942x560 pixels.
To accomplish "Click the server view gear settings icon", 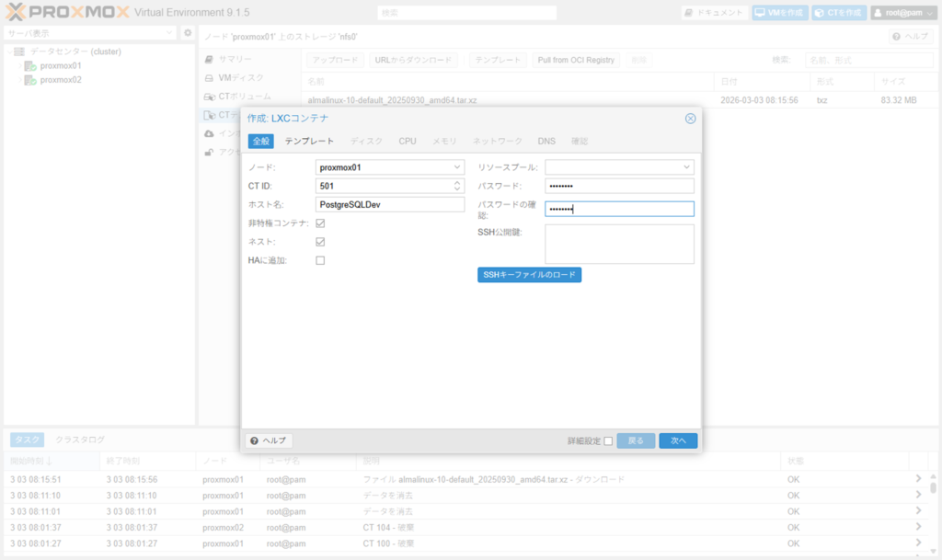I will 188,33.
